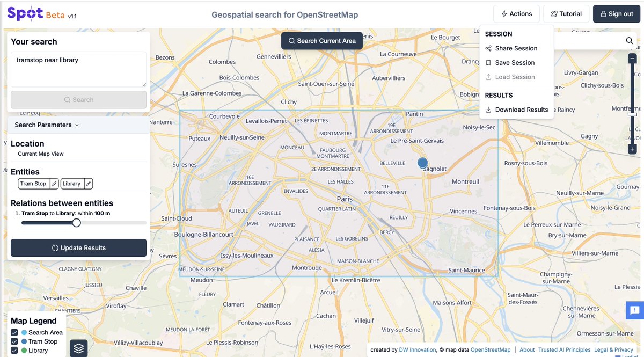The image size is (644, 357).
Task: Click the Search Current Area button
Action: click(322, 41)
